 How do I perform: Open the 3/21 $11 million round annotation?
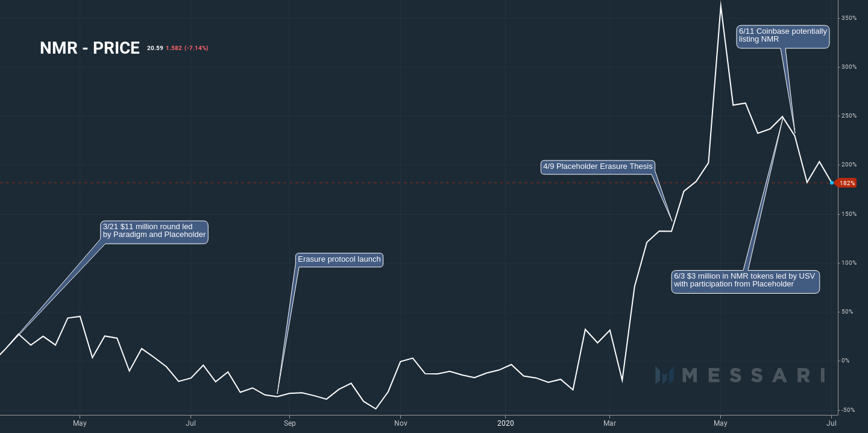(154, 232)
